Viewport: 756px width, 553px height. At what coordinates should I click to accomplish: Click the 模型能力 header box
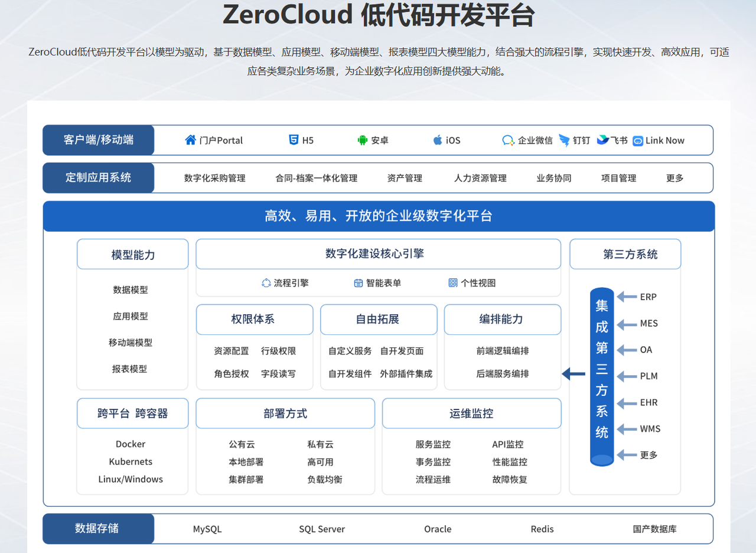(x=133, y=254)
